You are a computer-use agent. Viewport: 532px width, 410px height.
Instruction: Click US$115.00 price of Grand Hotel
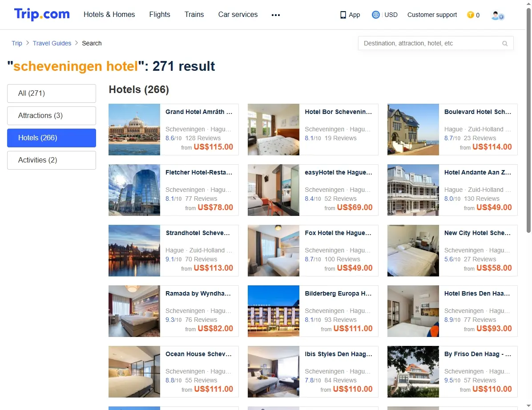point(214,147)
